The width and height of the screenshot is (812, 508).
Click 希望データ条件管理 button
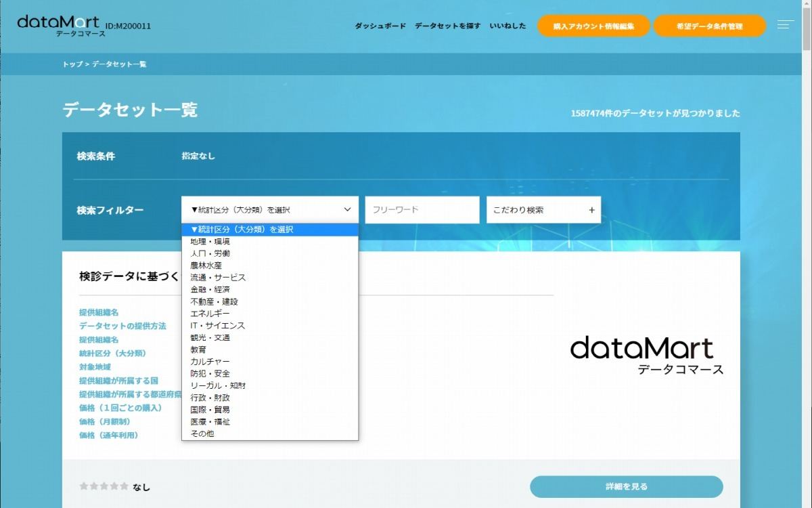pyautogui.click(x=710, y=26)
